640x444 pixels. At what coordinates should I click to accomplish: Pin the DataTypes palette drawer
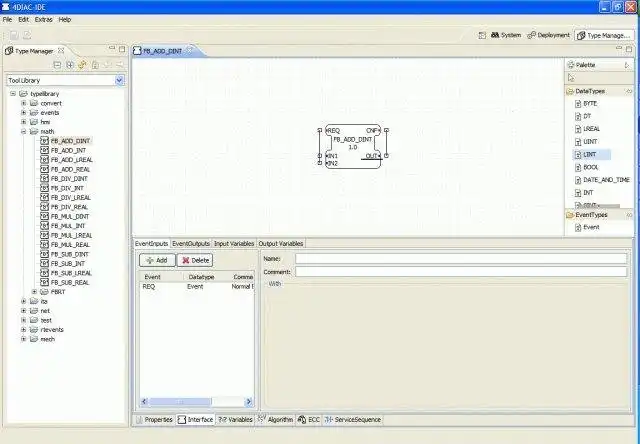pyautogui.click(x=629, y=91)
